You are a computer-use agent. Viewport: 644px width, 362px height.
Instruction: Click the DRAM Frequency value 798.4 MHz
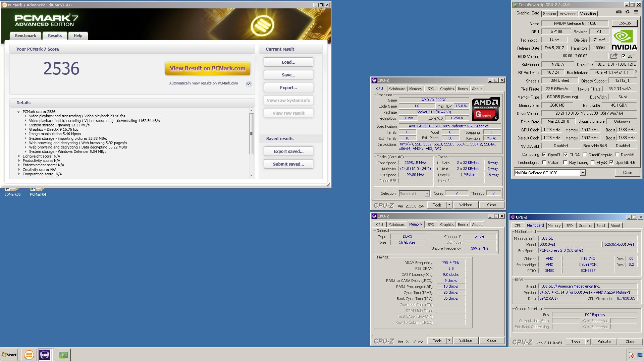coord(450,262)
